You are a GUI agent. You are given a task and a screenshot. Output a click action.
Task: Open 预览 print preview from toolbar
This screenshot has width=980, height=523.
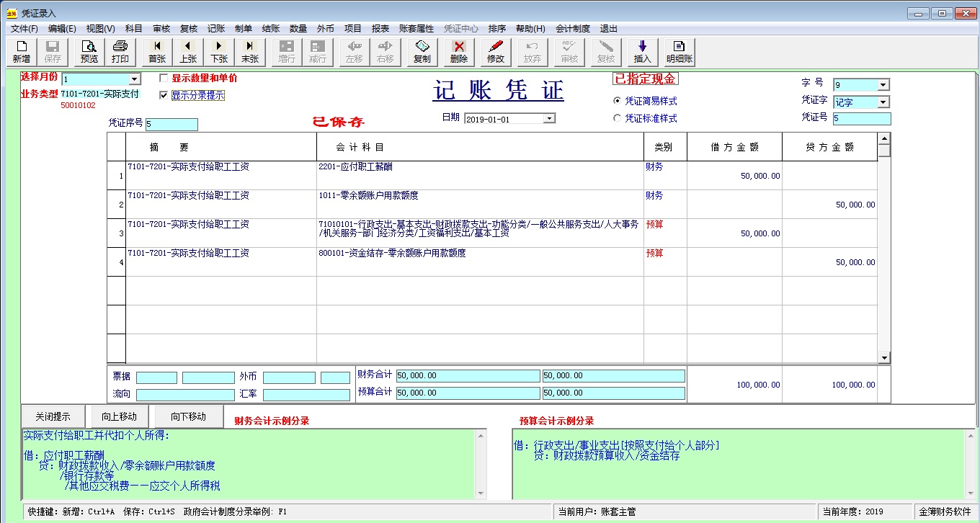click(89, 52)
